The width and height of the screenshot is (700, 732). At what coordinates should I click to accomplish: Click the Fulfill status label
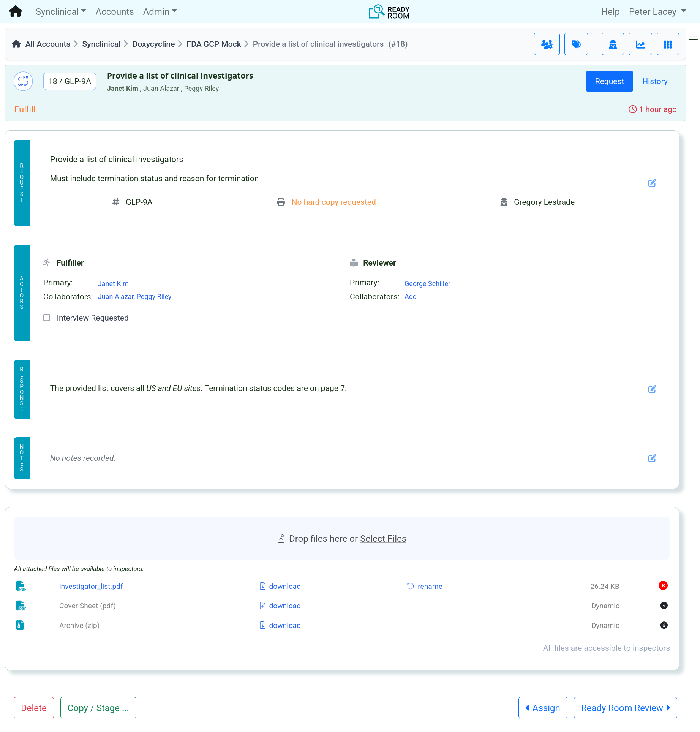(x=25, y=109)
